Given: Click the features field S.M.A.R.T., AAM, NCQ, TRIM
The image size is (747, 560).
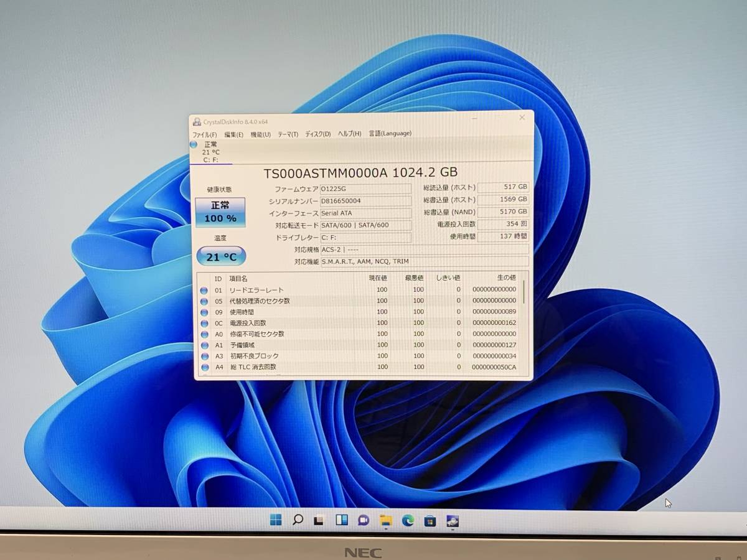Looking at the screenshot, I should [425, 261].
